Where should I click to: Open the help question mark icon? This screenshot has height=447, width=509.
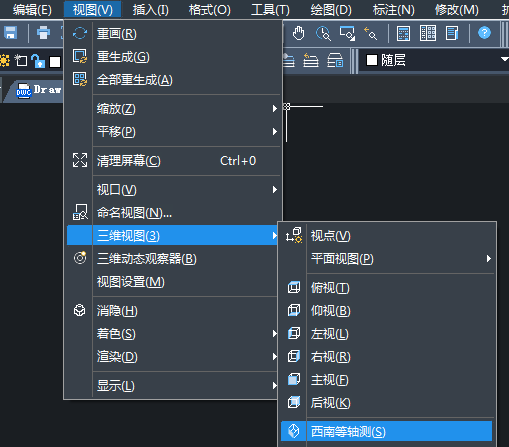(484, 33)
